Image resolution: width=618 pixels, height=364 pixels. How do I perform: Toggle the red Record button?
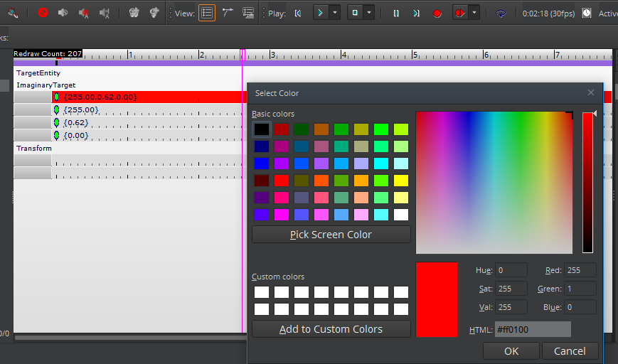click(437, 13)
